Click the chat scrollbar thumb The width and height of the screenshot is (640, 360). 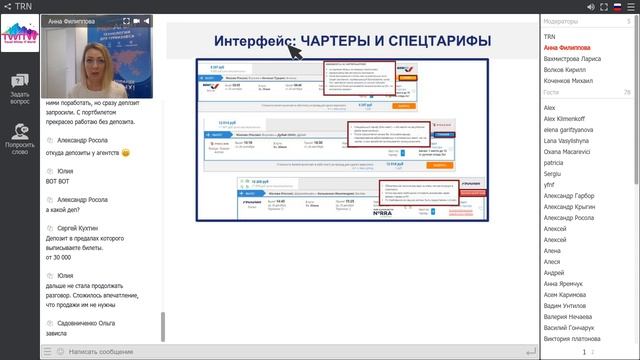(x=163, y=327)
